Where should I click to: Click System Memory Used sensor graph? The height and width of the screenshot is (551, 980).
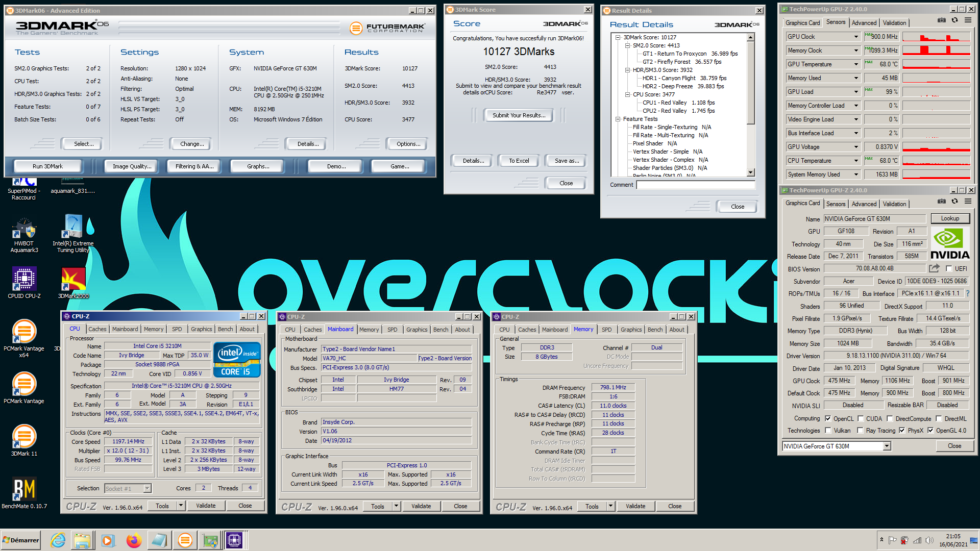[x=936, y=174]
